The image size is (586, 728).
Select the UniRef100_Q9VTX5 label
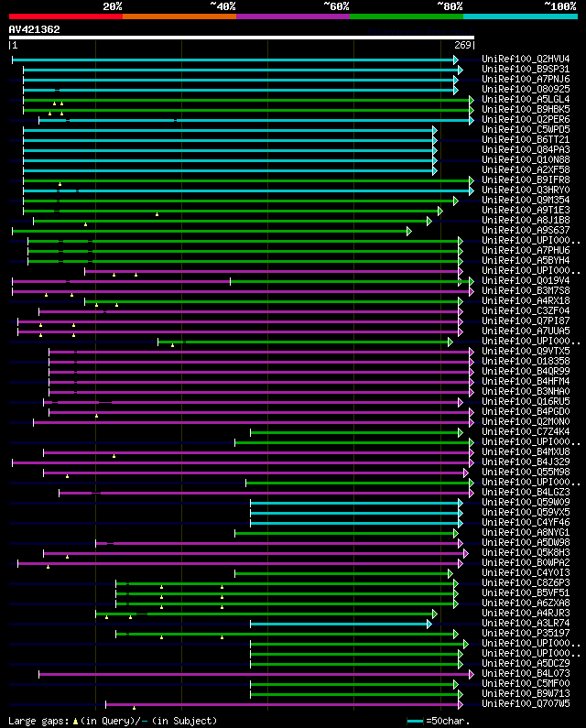coord(526,351)
